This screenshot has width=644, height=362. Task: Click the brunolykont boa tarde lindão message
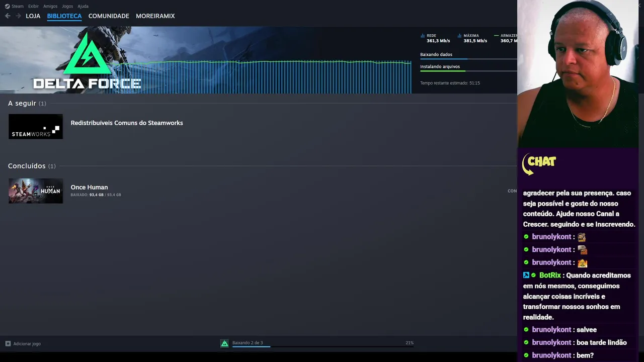click(575, 342)
